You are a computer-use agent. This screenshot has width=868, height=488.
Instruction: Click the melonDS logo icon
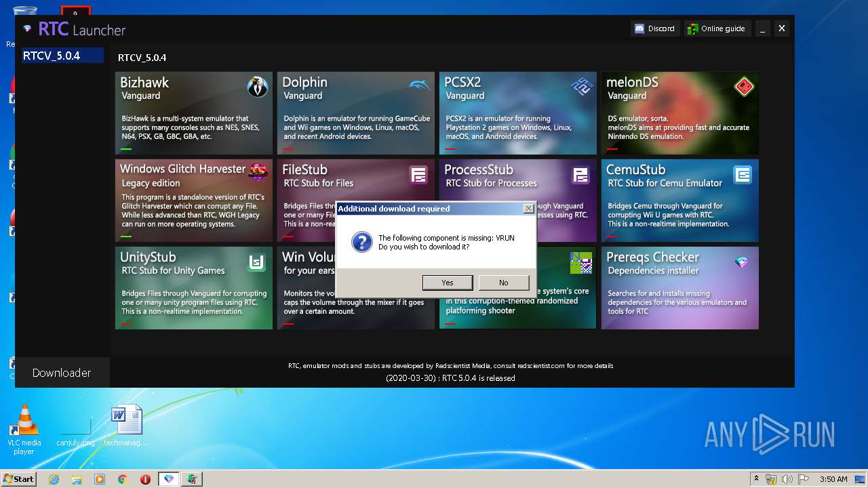click(744, 86)
